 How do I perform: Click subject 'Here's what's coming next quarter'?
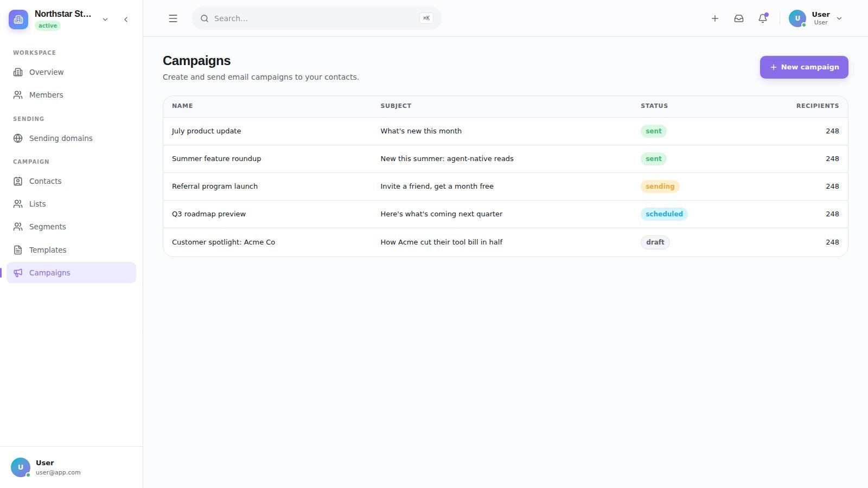(442, 214)
